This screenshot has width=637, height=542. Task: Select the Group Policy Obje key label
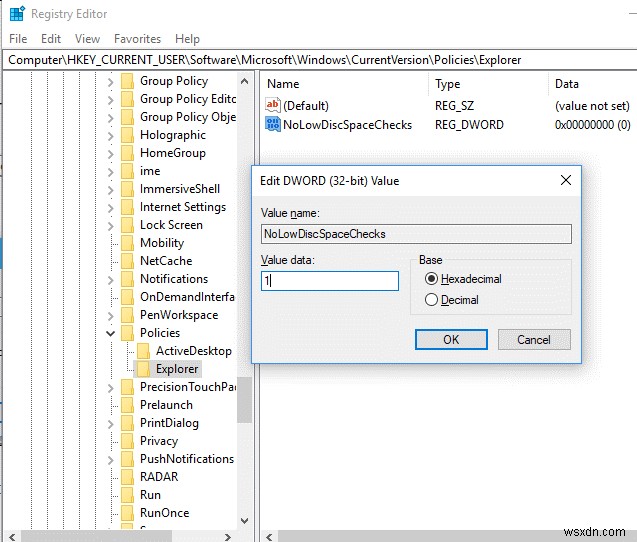point(188,117)
